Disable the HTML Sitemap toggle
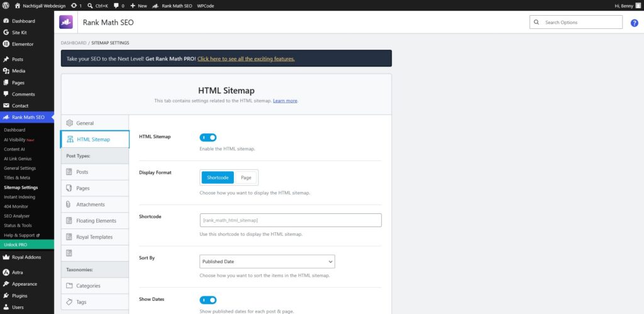Image resolution: width=644 pixels, height=314 pixels. (208, 137)
